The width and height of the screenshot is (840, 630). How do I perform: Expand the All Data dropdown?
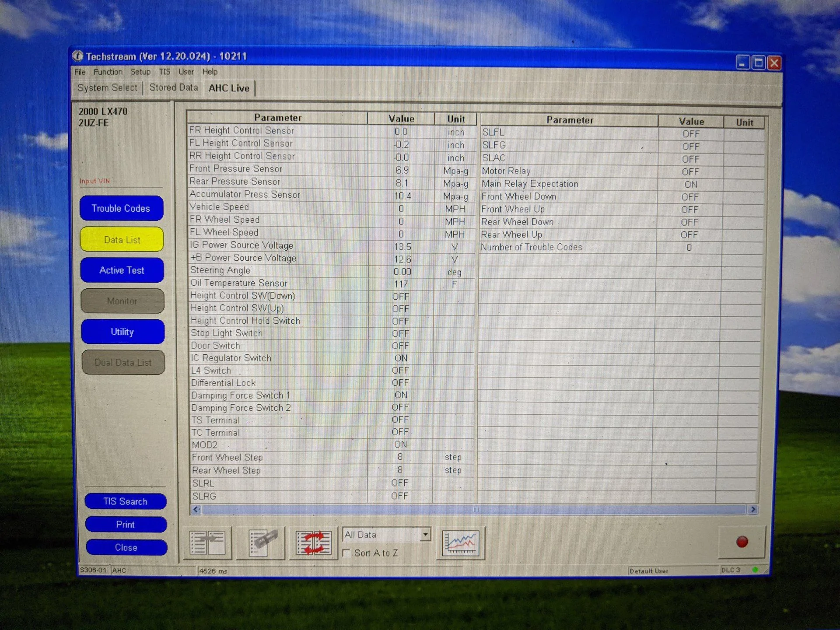coord(425,534)
